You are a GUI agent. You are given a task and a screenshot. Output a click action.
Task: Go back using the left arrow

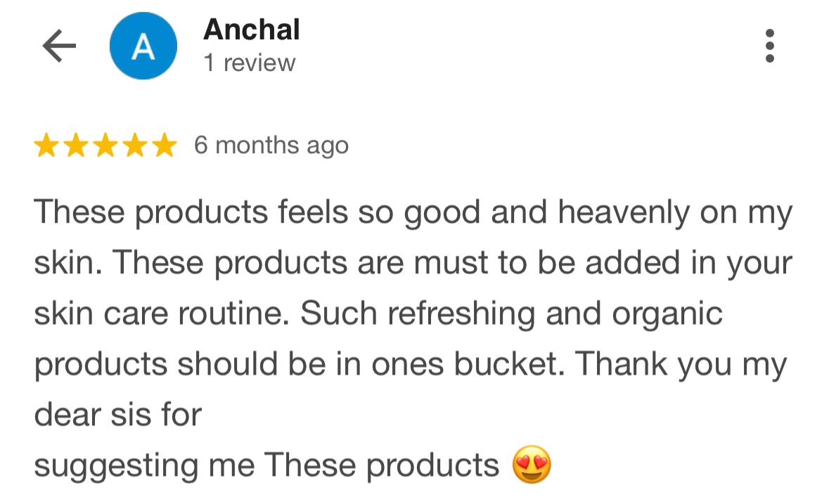click(x=59, y=46)
